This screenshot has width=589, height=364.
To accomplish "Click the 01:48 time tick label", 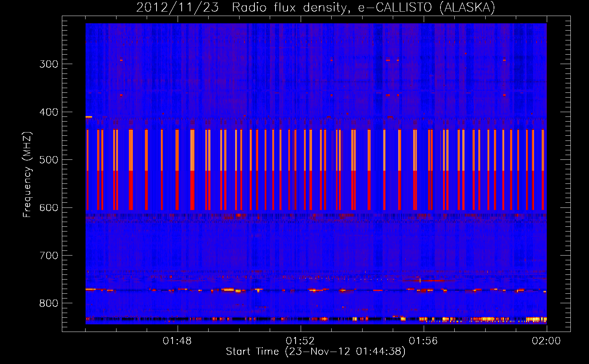I will tap(177, 341).
